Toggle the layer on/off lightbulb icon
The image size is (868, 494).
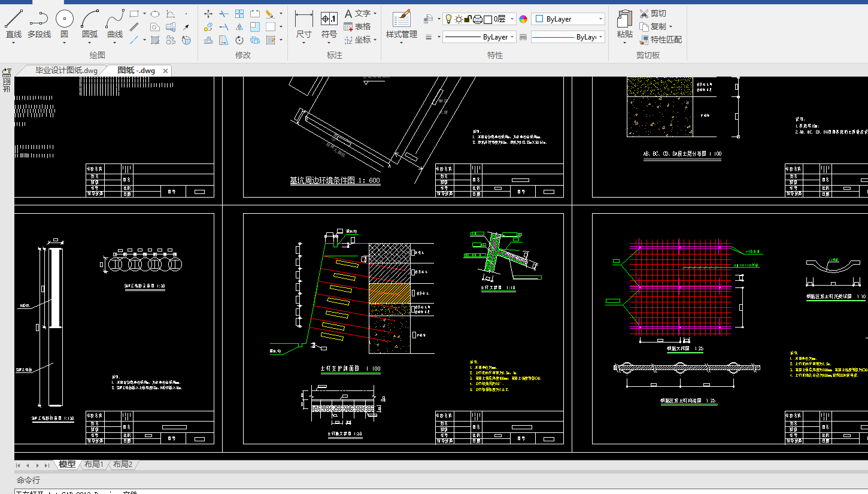pos(448,19)
